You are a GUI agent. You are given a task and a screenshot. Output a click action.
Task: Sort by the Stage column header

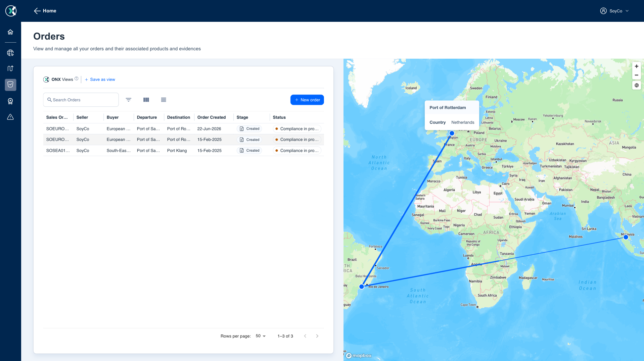pyautogui.click(x=242, y=117)
